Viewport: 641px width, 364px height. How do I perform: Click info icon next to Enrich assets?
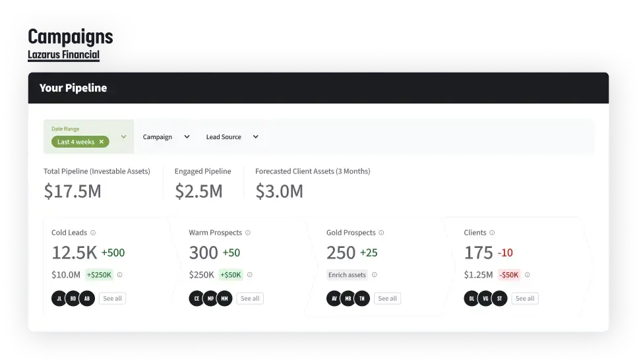click(375, 275)
